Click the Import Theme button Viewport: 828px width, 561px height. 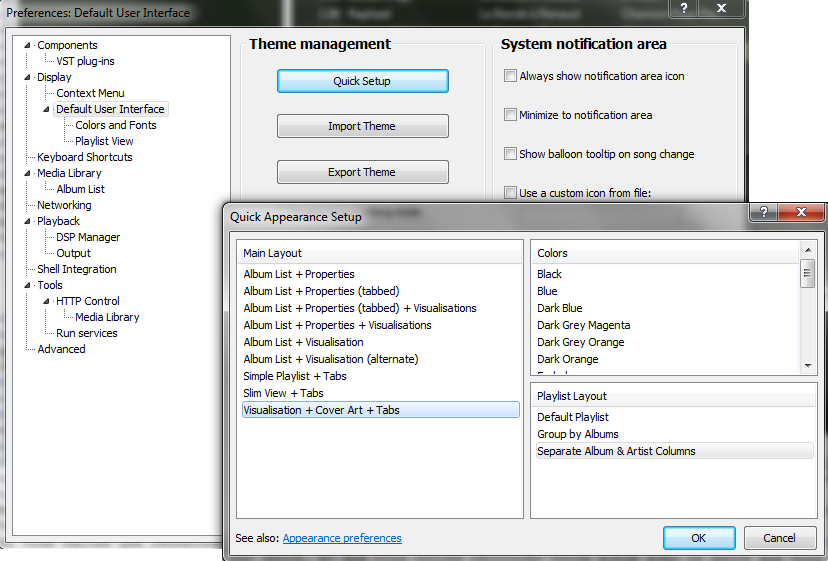(362, 126)
